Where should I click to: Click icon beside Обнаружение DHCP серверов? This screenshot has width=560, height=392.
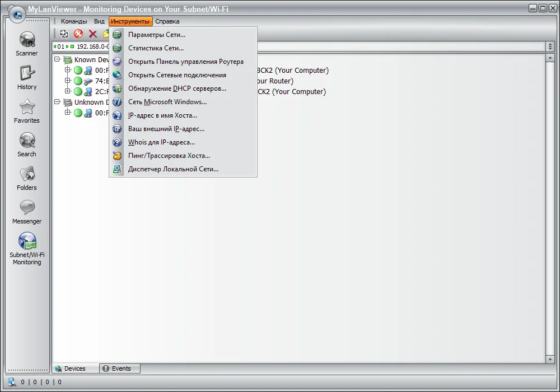pos(117,88)
